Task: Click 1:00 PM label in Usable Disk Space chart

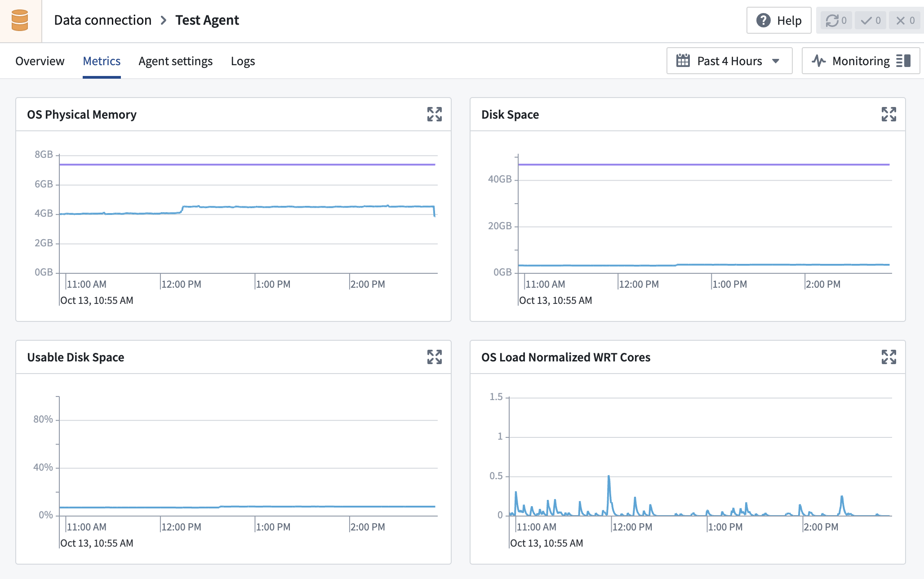Action: coord(273,527)
